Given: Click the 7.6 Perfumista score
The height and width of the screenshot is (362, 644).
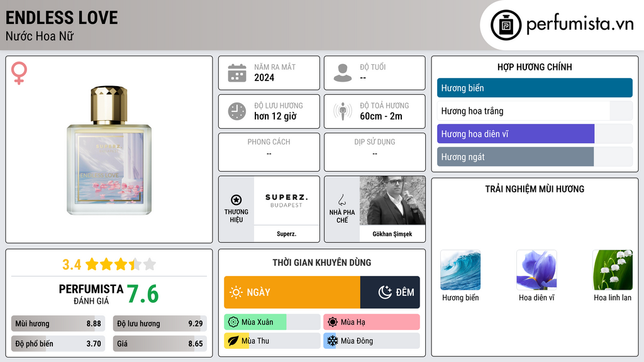Looking at the screenshot, I should (143, 294).
